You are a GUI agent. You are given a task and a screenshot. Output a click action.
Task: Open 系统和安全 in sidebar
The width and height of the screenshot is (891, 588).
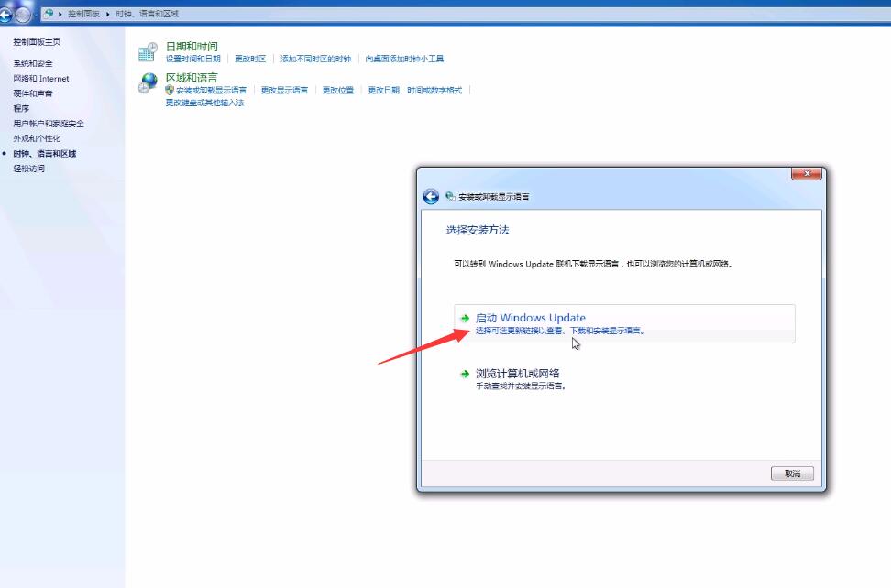click(x=33, y=63)
